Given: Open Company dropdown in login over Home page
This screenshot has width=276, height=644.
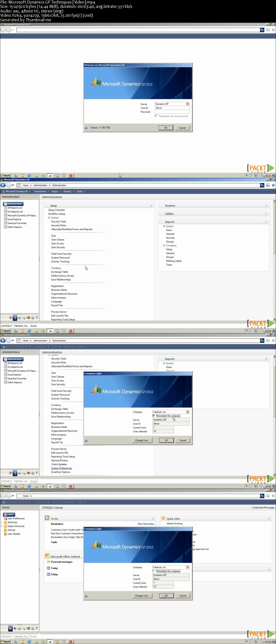Looking at the screenshot, I should tap(188, 567).
